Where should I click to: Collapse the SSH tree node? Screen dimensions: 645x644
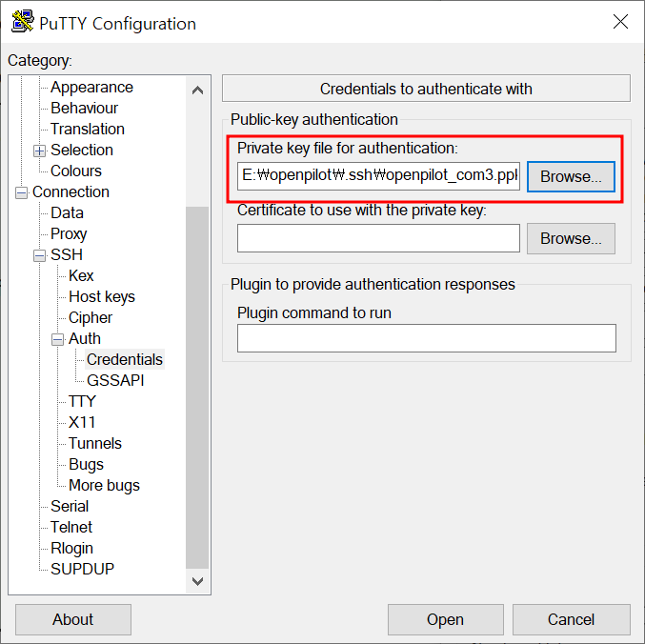(39, 256)
